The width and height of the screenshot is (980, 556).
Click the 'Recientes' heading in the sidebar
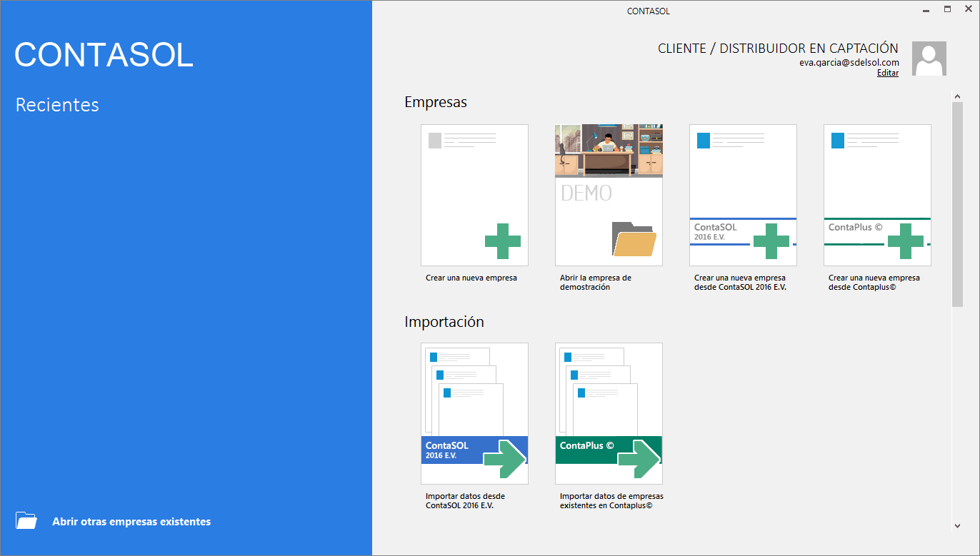pyautogui.click(x=57, y=105)
